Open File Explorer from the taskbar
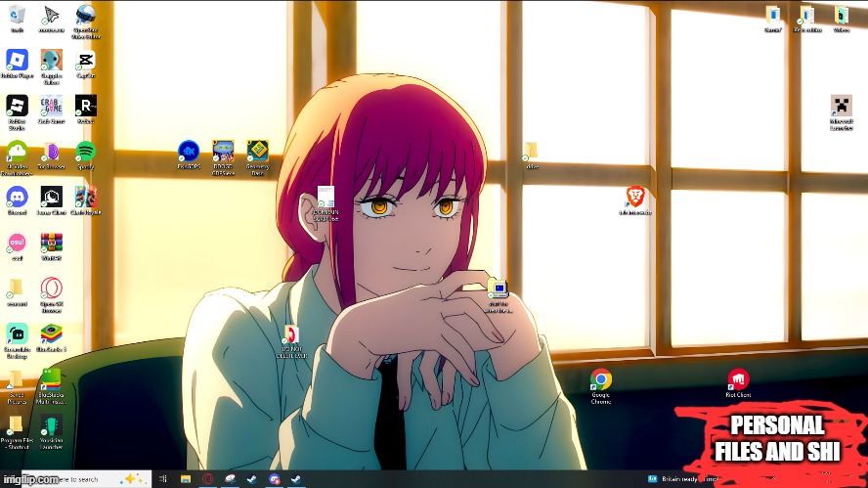This screenshot has width=868, height=488. [x=186, y=479]
